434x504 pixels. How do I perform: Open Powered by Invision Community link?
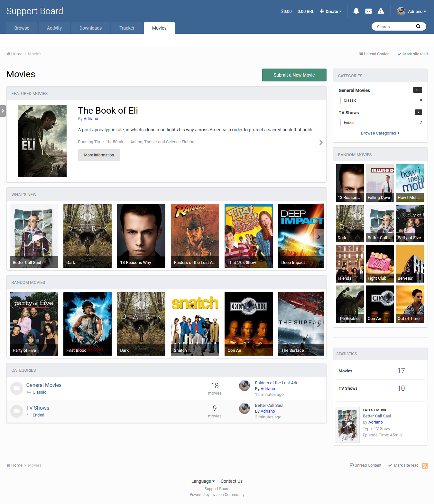[217, 495]
